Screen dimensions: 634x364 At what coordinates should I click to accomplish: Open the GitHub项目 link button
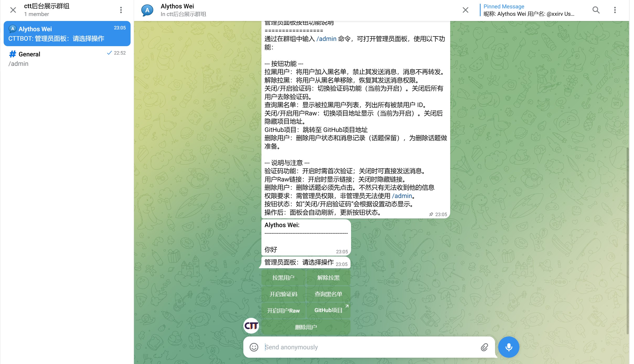point(328,310)
